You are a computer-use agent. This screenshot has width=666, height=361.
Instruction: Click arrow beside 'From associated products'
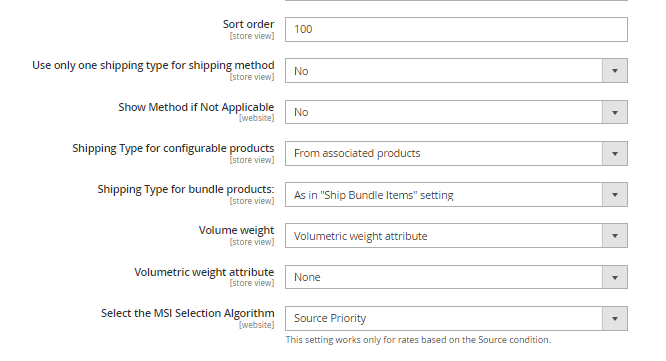(615, 153)
